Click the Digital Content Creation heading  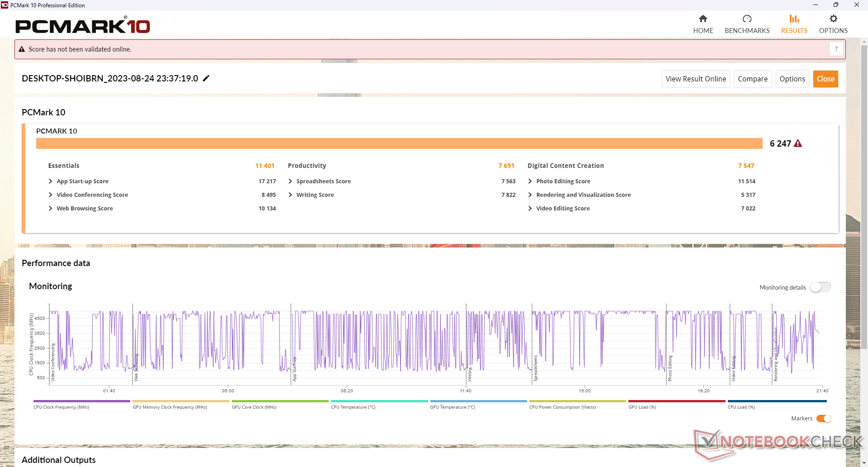point(566,166)
